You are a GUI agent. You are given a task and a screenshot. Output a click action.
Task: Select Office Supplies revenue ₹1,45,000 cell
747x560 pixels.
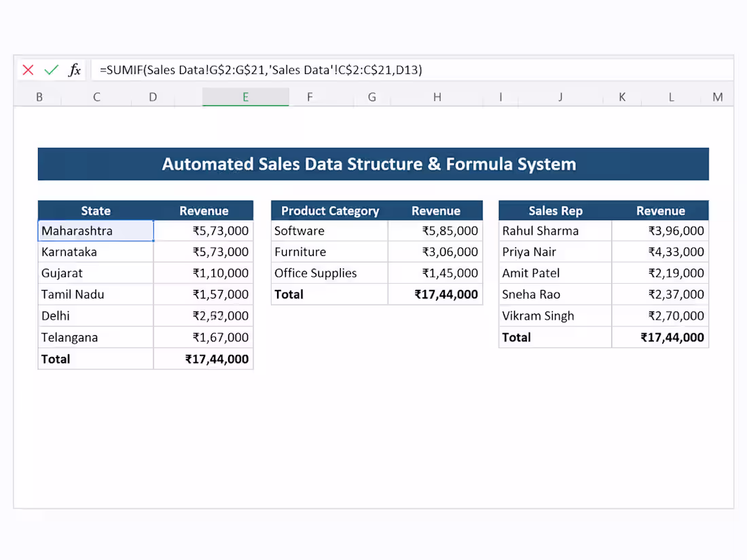(435, 273)
